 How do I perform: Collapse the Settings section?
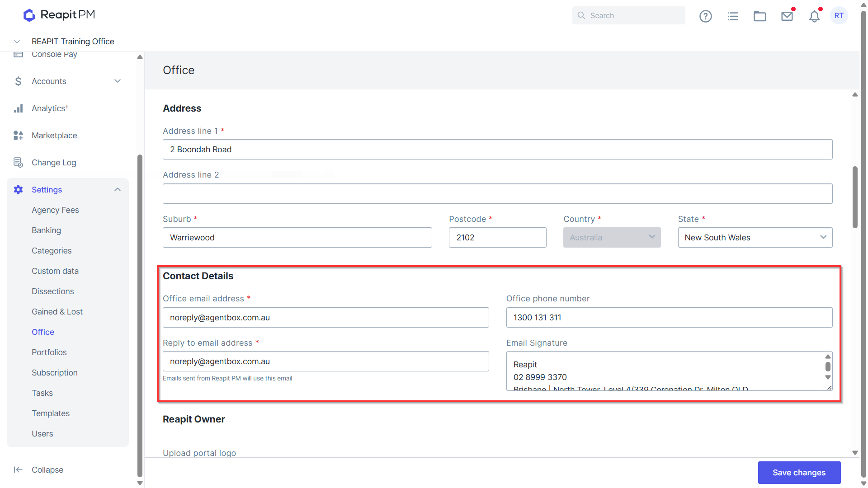point(118,190)
